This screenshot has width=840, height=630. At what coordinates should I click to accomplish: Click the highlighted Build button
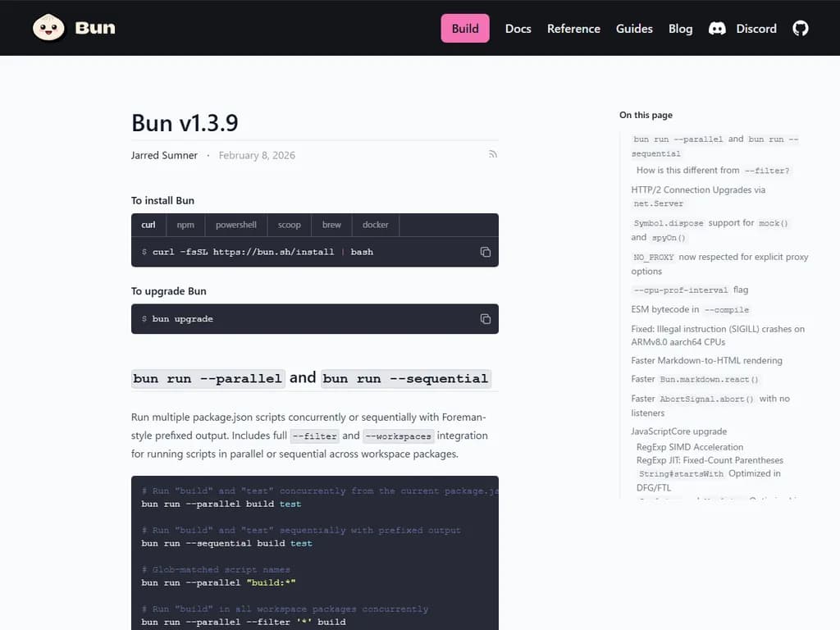(464, 28)
